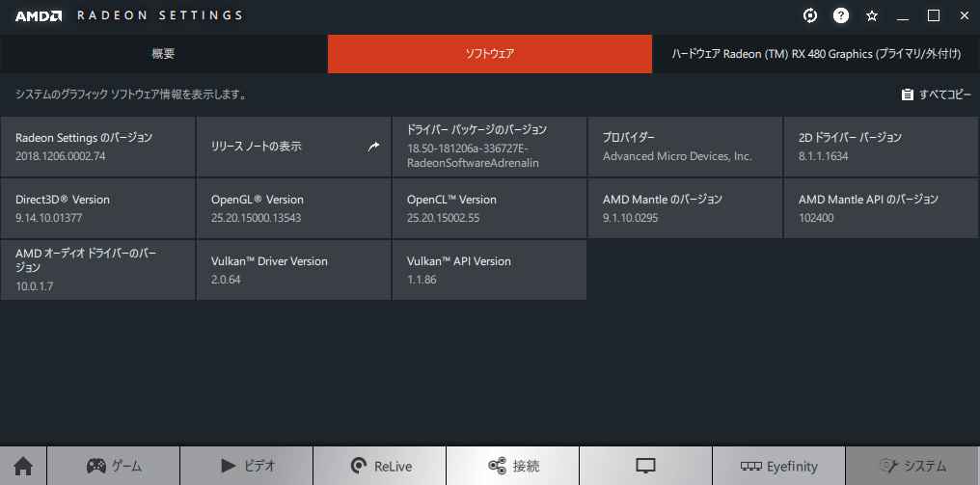The image size is (980, 485).
Task: Switch to the ハードウェア Radeon RX 480 tab
Action: tap(816, 54)
